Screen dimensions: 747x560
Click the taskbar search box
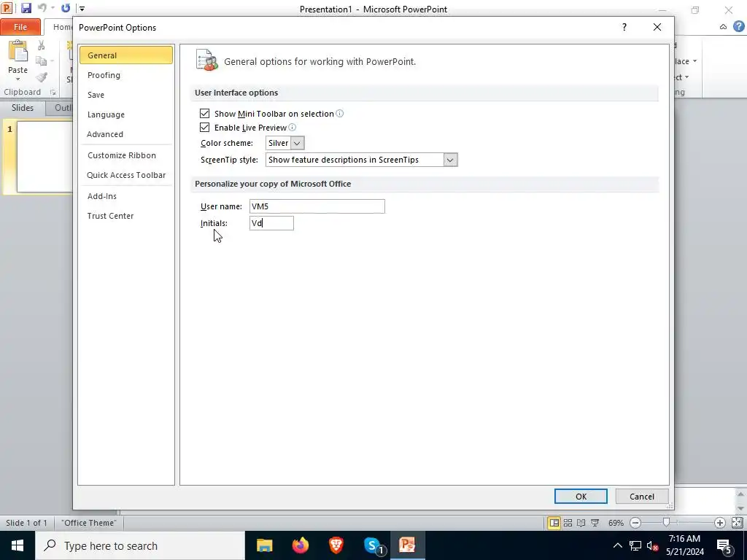[140, 545]
